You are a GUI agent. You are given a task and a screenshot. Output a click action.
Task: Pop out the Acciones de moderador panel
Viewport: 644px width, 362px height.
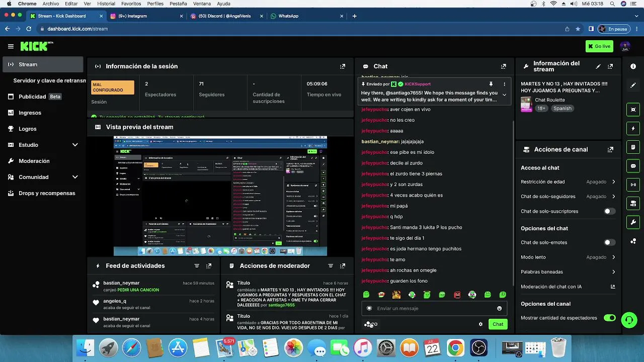click(343, 266)
